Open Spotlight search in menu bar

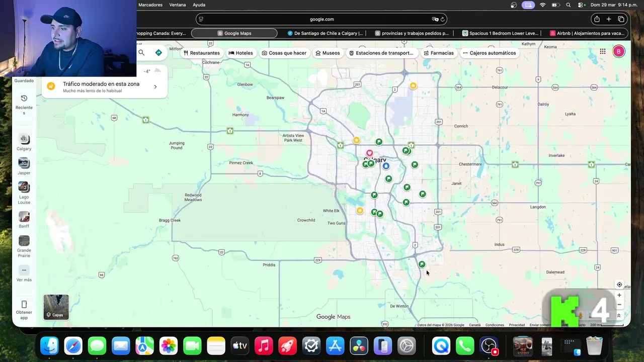[569, 5]
